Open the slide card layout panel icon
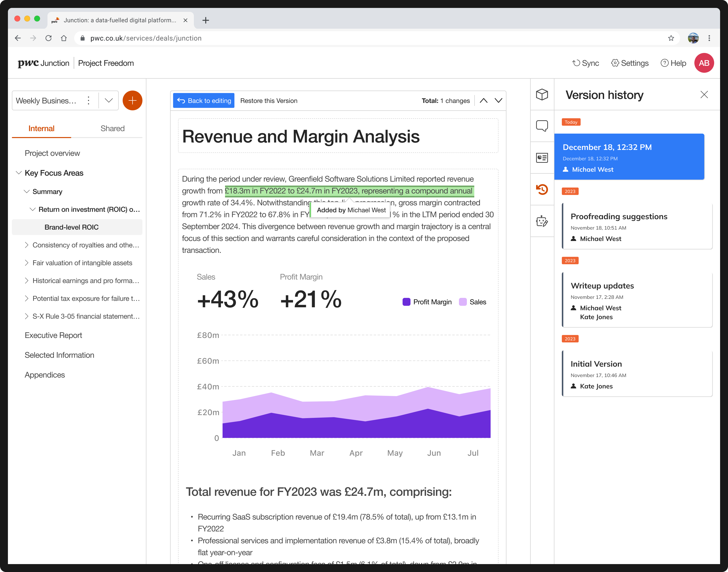Image resolution: width=728 pixels, height=572 pixels. tap(542, 157)
